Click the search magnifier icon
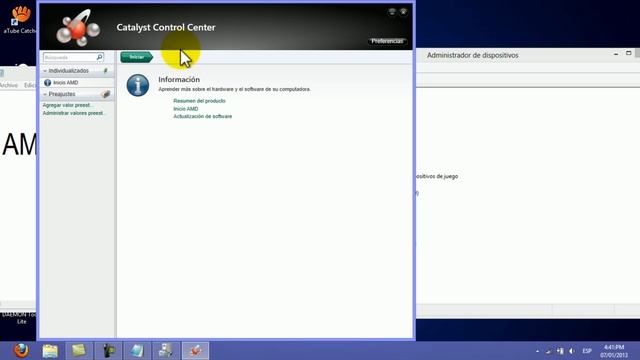Viewport: 640px width, 360px height. (x=100, y=57)
